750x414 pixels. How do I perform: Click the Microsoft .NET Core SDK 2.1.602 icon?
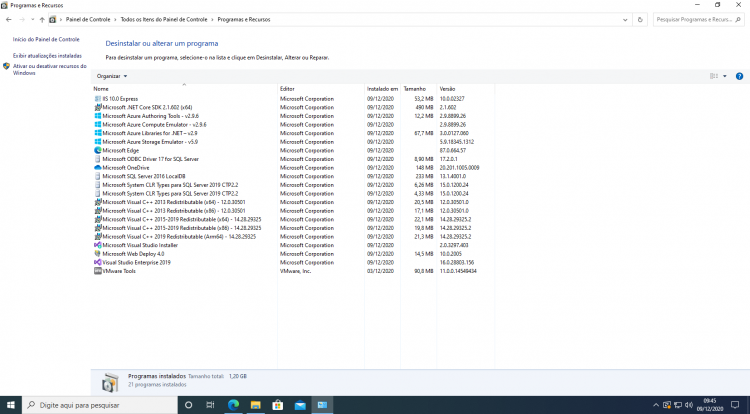98,107
